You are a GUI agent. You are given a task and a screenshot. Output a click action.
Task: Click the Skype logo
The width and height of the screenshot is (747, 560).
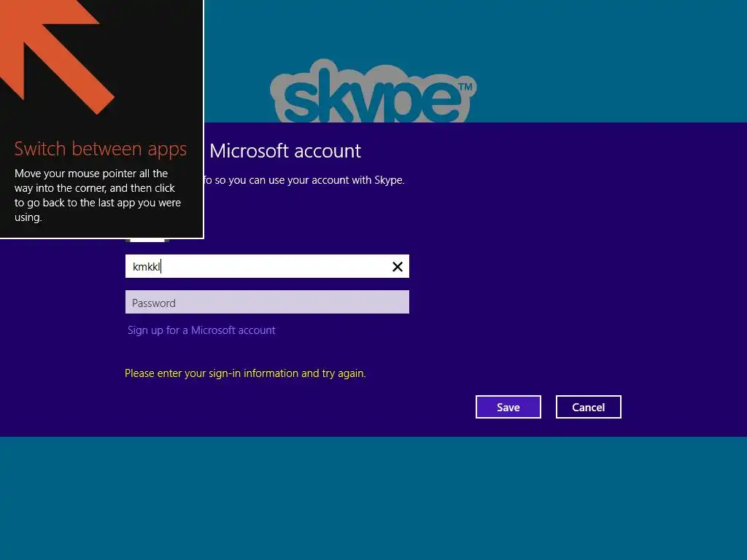pos(373,91)
